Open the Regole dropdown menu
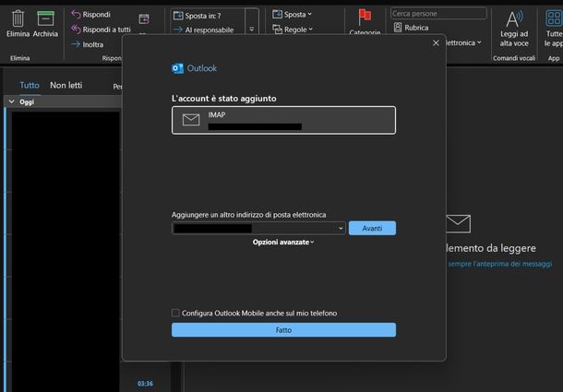This screenshot has height=392, width=563. (x=293, y=30)
